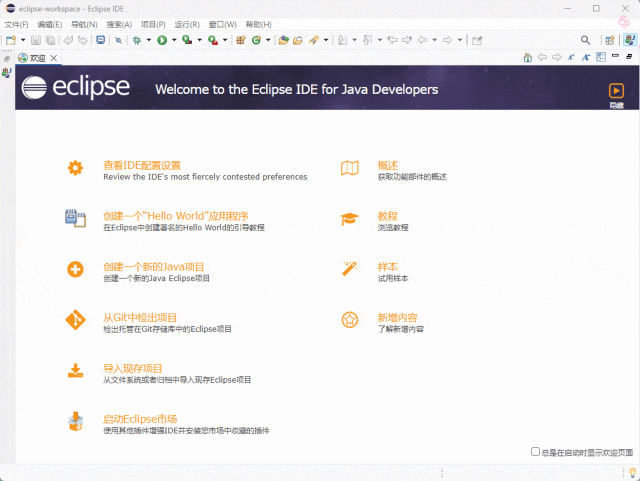Click the Skip All Breakpoints icon
The image size is (640, 481).
(118, 40)
